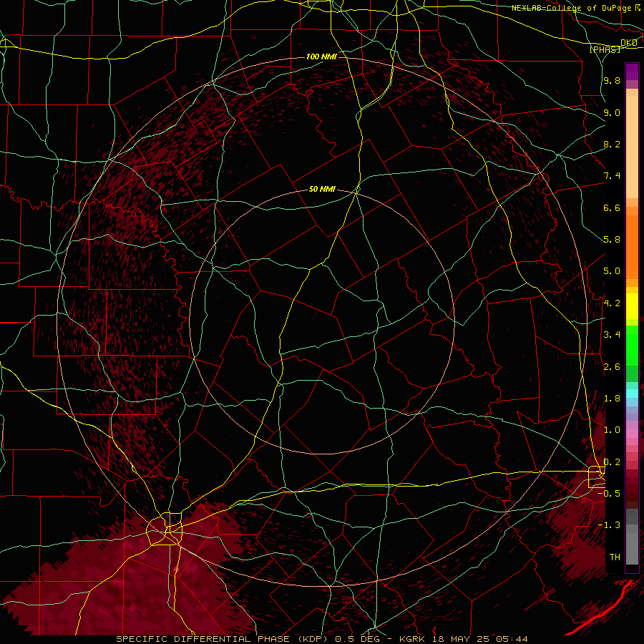Click the 8.2 scale value
The image size is (644, 644).
click(x=612, y=144)
